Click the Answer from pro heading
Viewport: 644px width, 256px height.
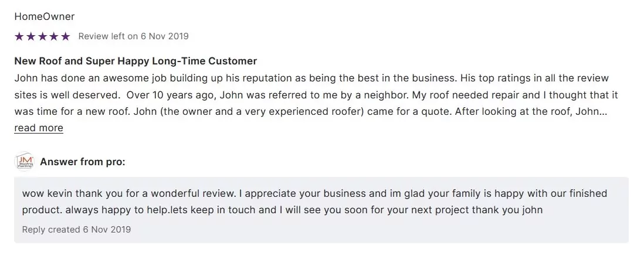click(83, 162)
